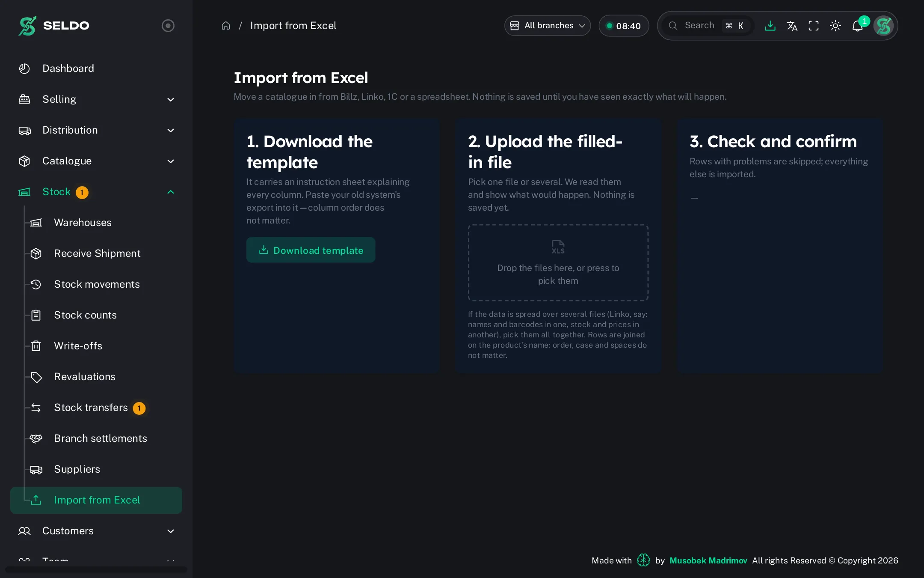This screenshot has width=924, height=578.
Task: Click the Dashboard pie-chart icon
Action: [24, 69]
